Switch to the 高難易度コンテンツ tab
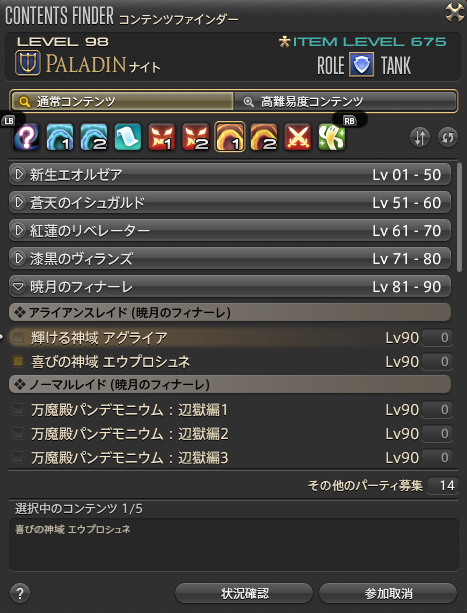This screenshot has width=467, height=613. point(345,102)
